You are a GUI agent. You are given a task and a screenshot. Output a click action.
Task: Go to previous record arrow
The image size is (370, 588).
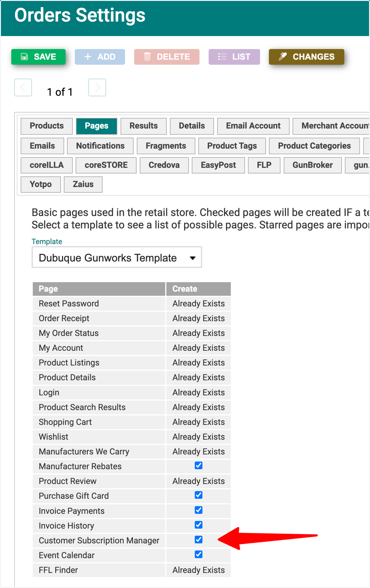point(23,88)
